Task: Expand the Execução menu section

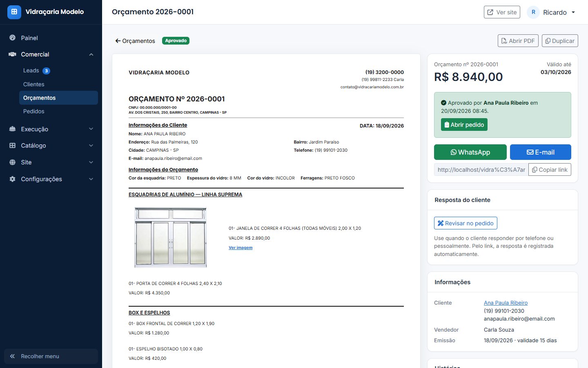Action: (51, 129)
